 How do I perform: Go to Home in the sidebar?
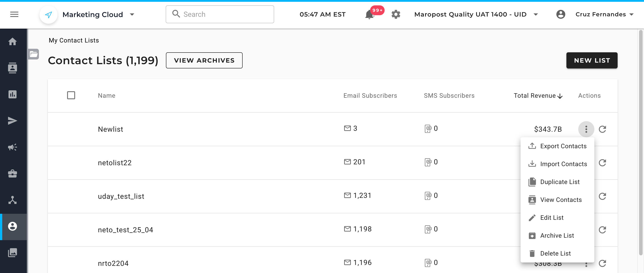point(13,42)
